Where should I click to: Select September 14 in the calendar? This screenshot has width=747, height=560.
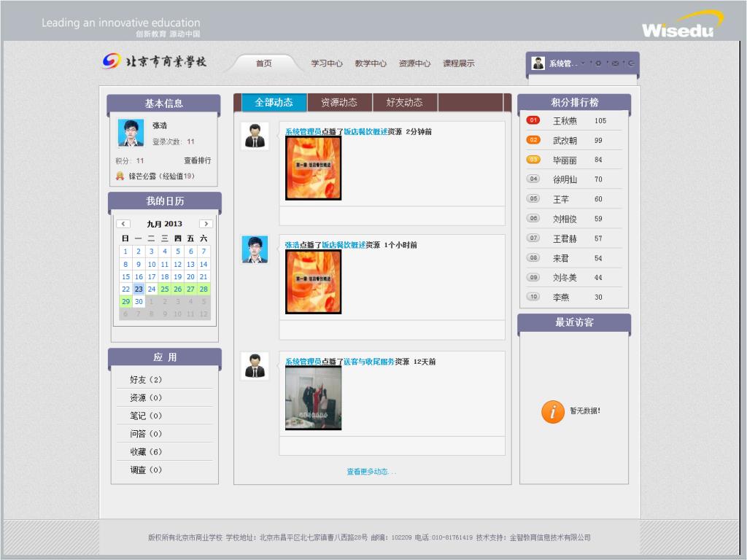pos(204,264)
